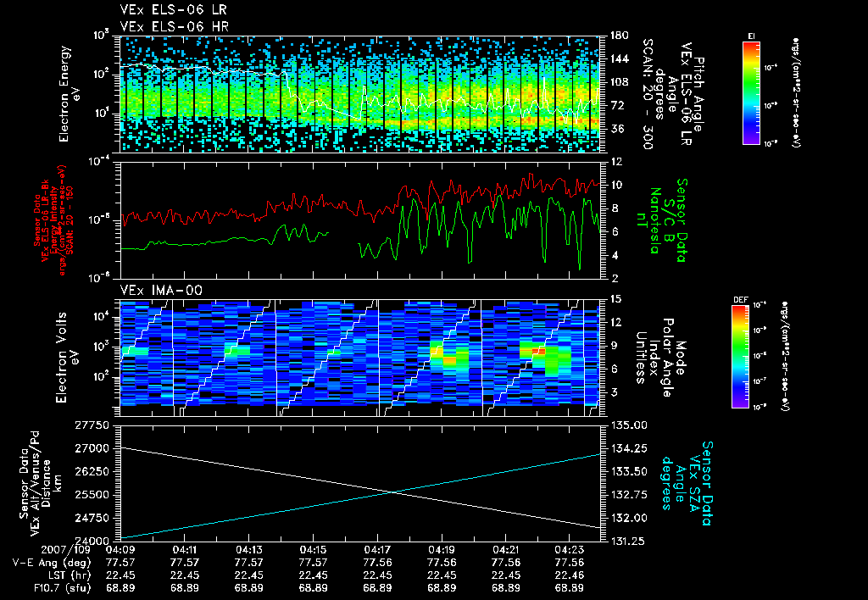Click the 'Electron Volts eV' axis label

(x=66, y=357)
